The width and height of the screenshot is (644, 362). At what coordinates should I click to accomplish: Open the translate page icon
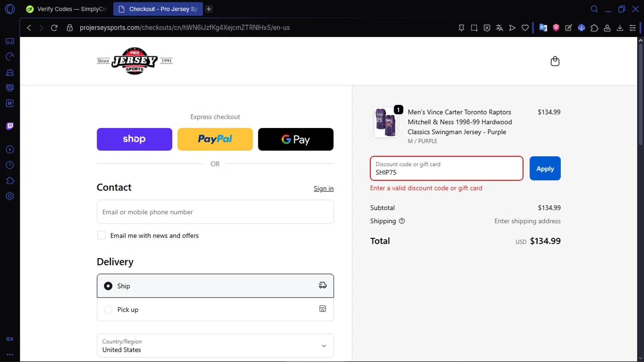click(x=499, y=27)
